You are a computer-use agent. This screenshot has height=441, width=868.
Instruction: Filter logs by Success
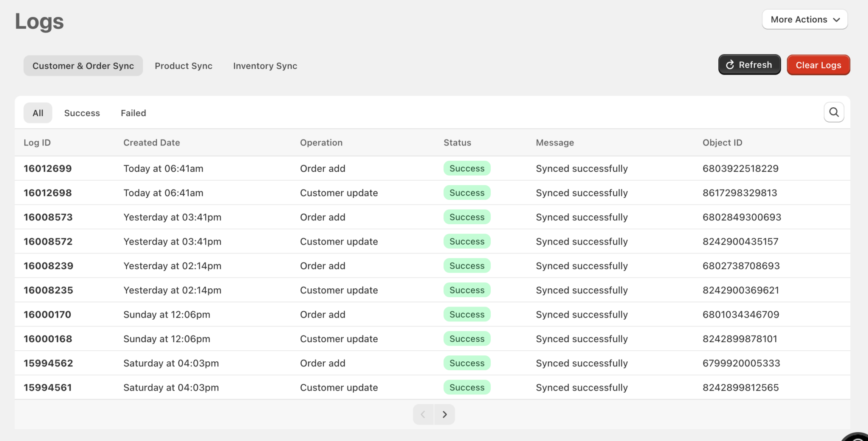pos(82,113)
